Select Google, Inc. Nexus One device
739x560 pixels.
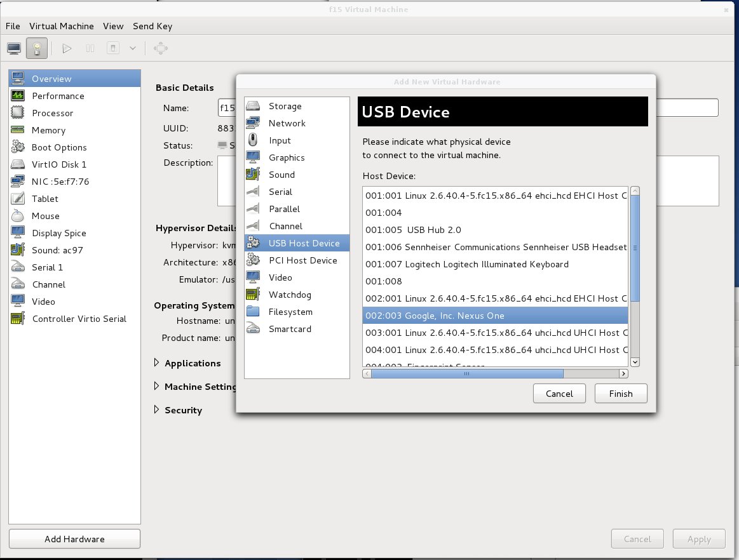(x=496, y=316)
